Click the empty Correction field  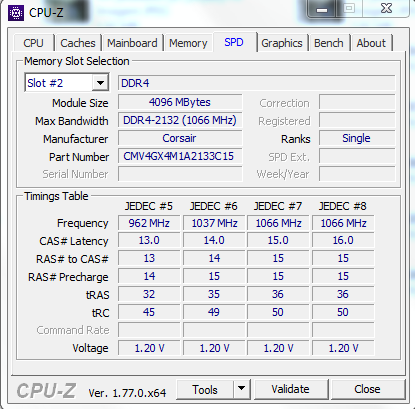357,102
